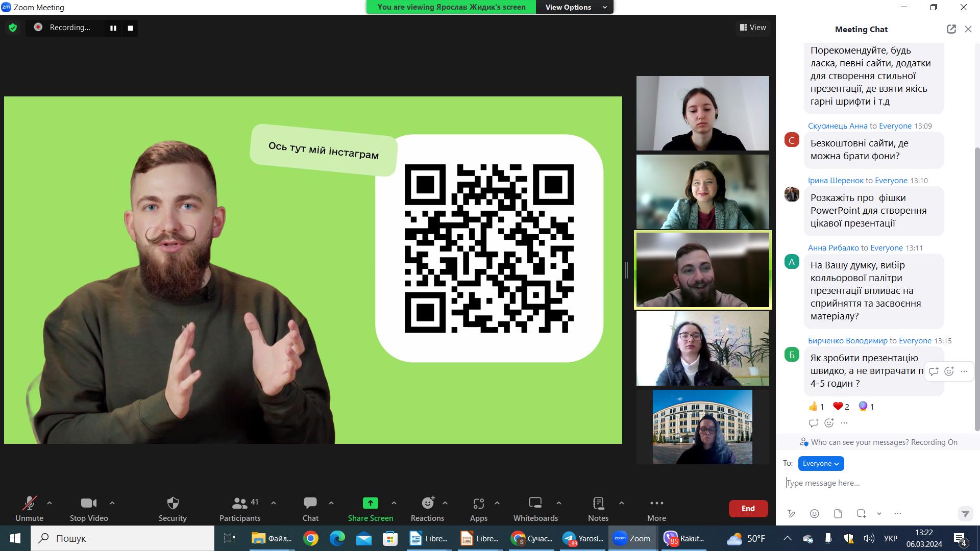
Task: Open the Notes tool
Action: (x=598, y=508)
